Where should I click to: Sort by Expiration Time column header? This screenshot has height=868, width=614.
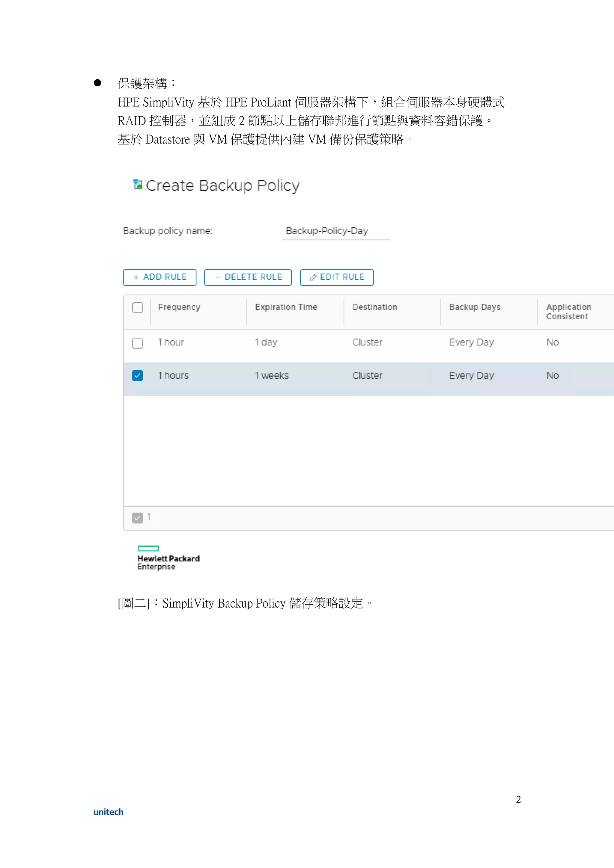[286, 307]
